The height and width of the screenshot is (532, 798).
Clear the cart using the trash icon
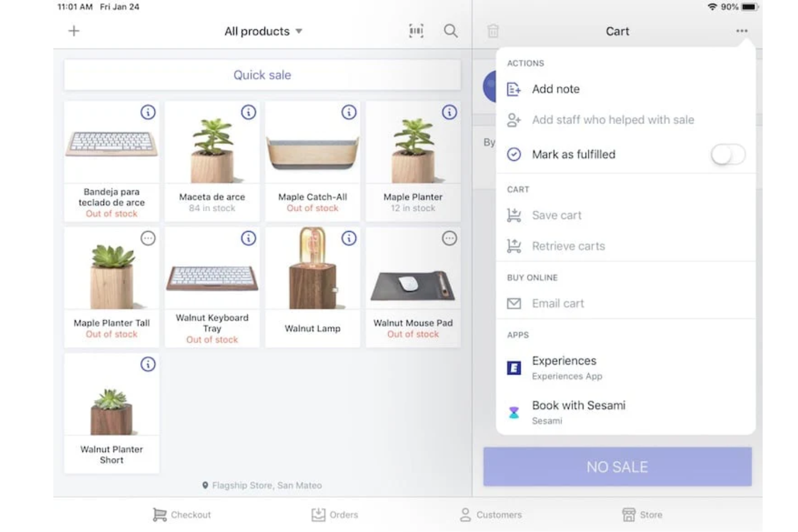click(x=493, y=31)
